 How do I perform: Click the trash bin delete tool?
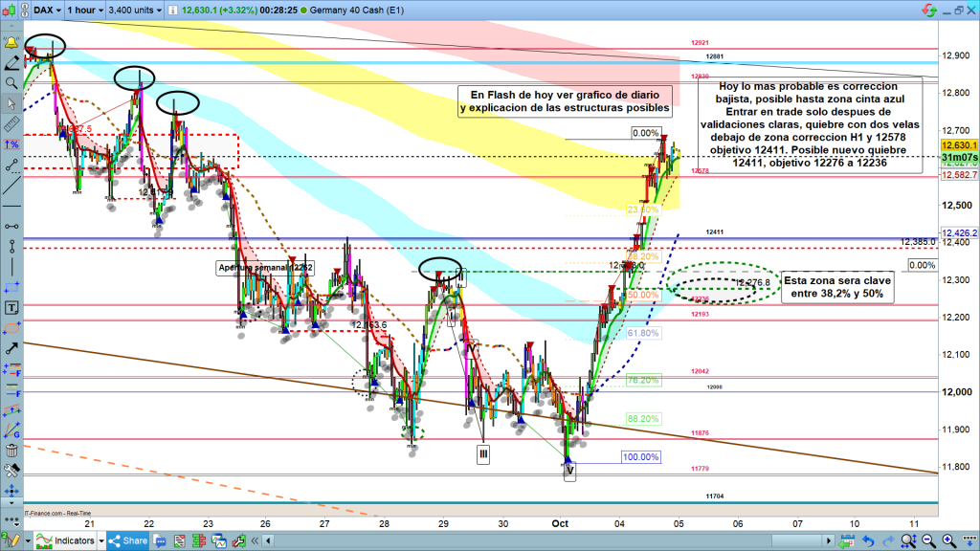(x=11, y=451)
